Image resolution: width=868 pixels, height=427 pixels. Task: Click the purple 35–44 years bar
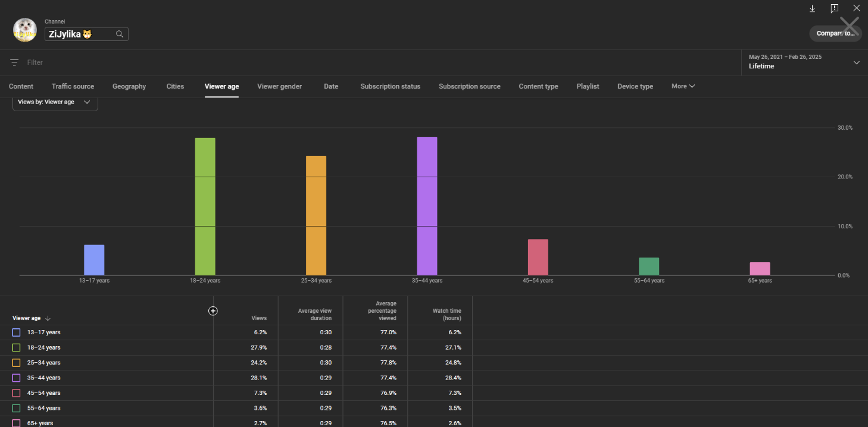(x=427, y=206)
